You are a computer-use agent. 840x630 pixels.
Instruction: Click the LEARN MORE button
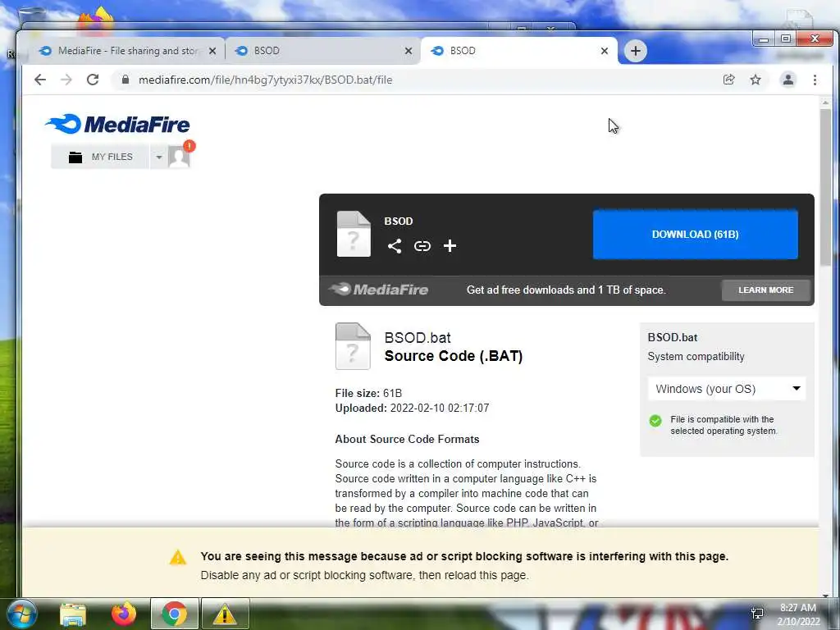tap(765, 290)
